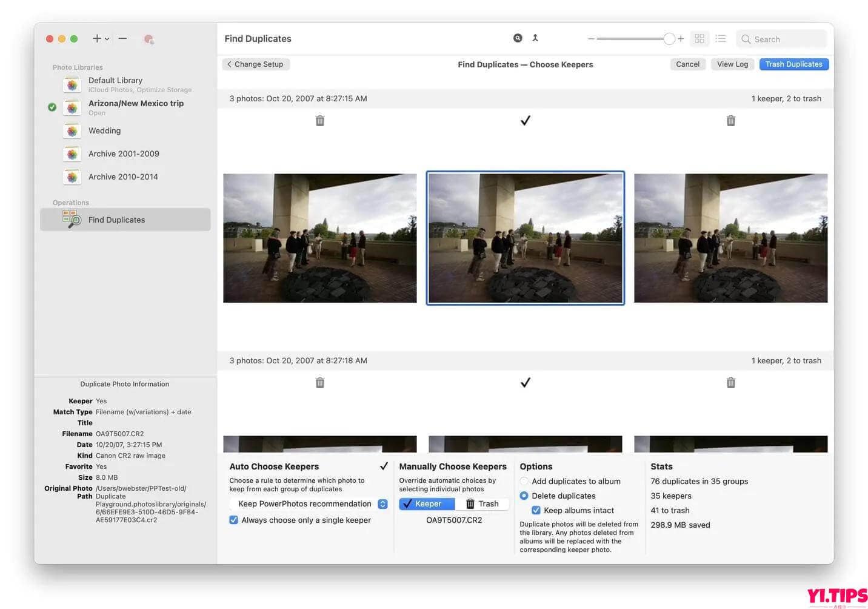
Task: Adjust the thumbnail size slider
Action: click(x=669, y=38)
